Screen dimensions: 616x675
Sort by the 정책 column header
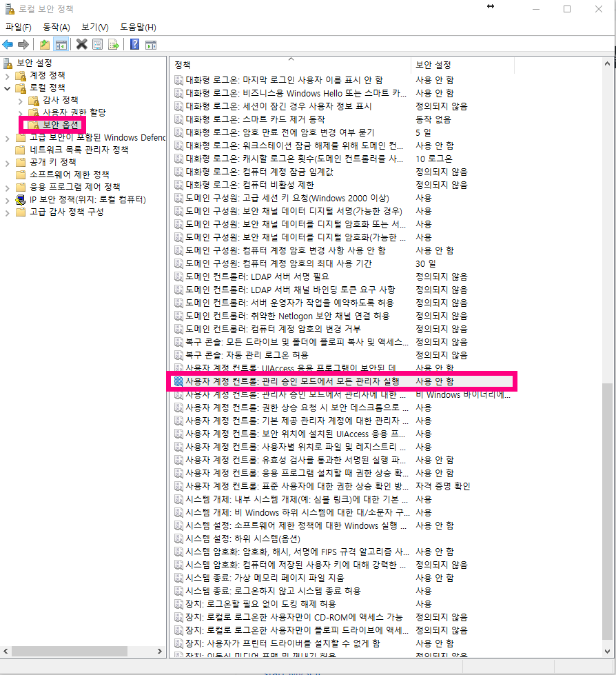coord(290,65)
